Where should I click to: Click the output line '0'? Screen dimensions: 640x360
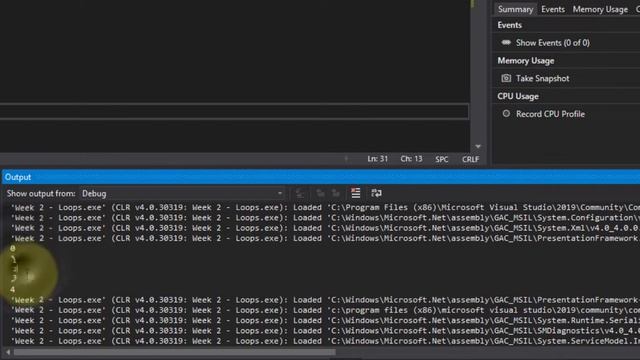tap(13, 248)
